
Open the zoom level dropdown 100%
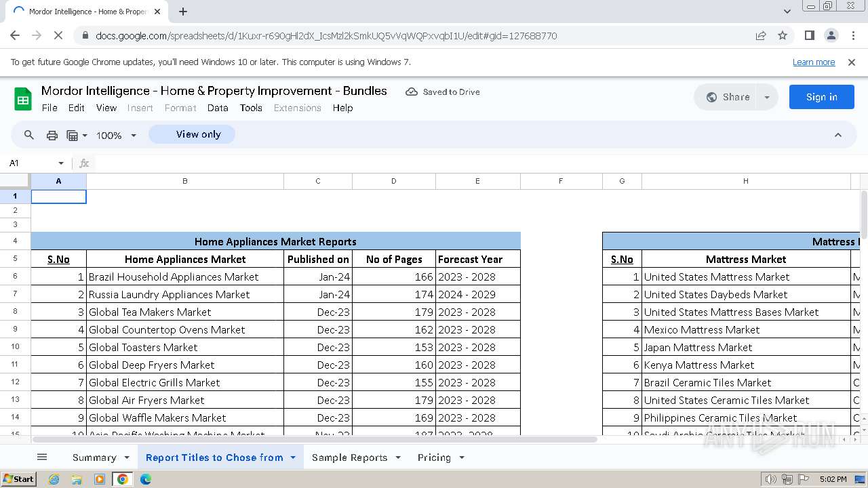coord(117,136)
